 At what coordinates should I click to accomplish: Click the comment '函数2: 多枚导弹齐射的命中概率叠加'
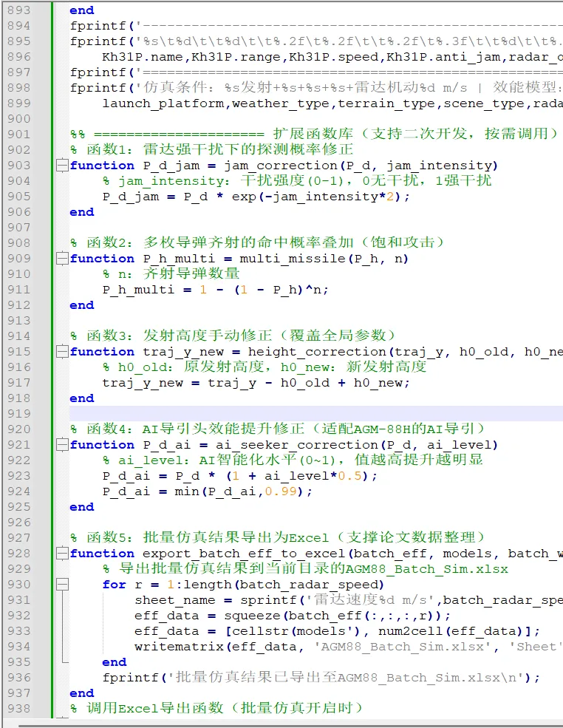click(220, 242)
